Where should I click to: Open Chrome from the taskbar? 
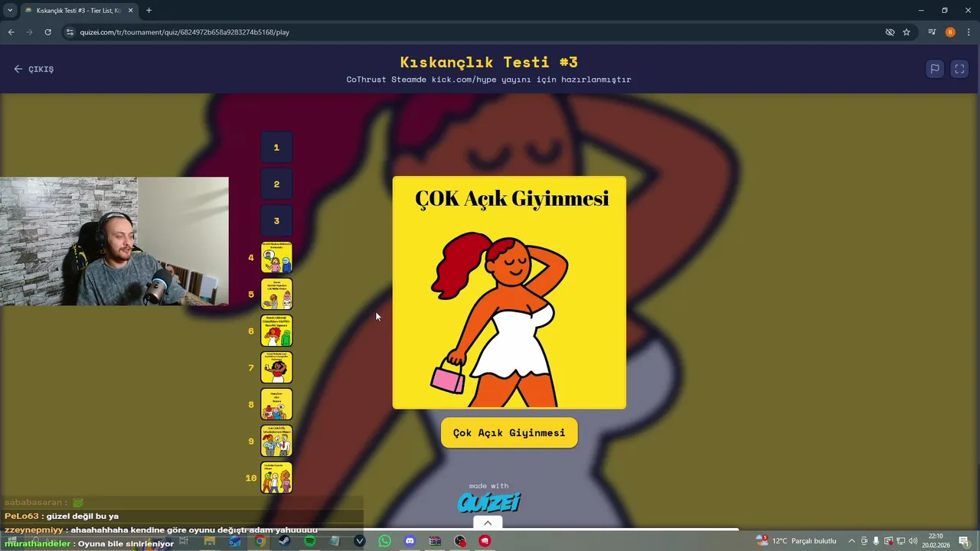pyautogui.click(x=260, y=541)
